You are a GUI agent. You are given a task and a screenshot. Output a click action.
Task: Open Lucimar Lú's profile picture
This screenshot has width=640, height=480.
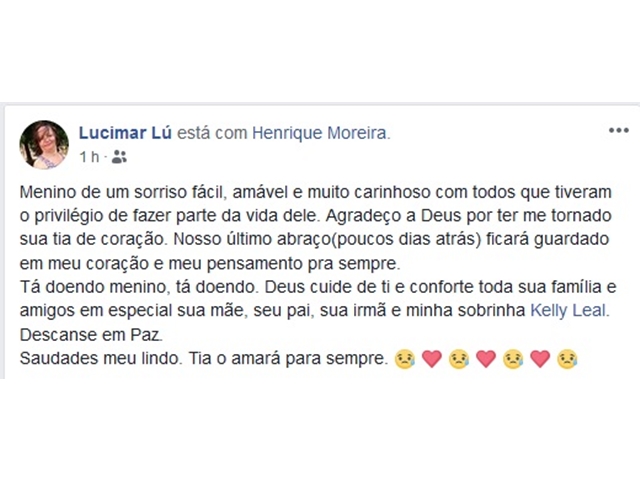[43, 144]
